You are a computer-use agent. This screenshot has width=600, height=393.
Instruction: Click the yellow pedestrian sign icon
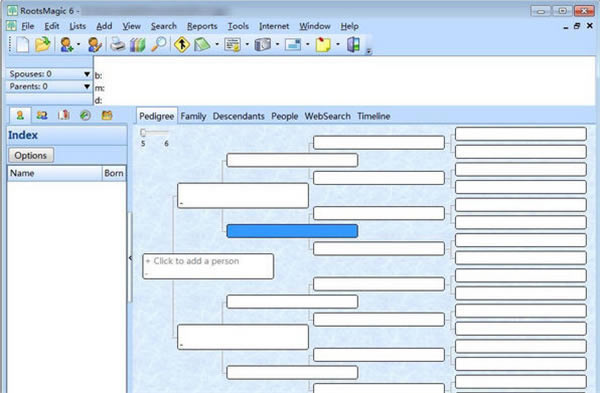(182, 44)
